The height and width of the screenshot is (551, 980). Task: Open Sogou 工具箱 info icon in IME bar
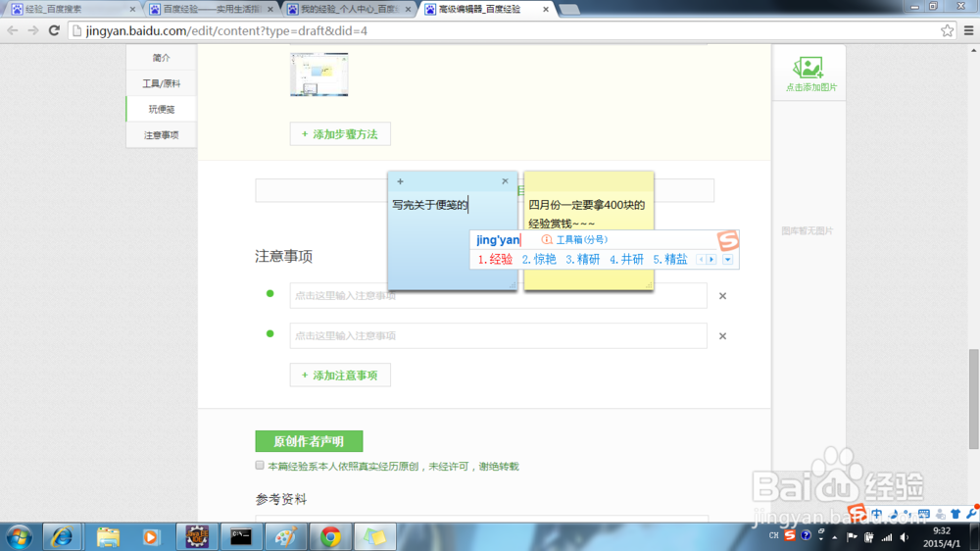pos(547,239)
